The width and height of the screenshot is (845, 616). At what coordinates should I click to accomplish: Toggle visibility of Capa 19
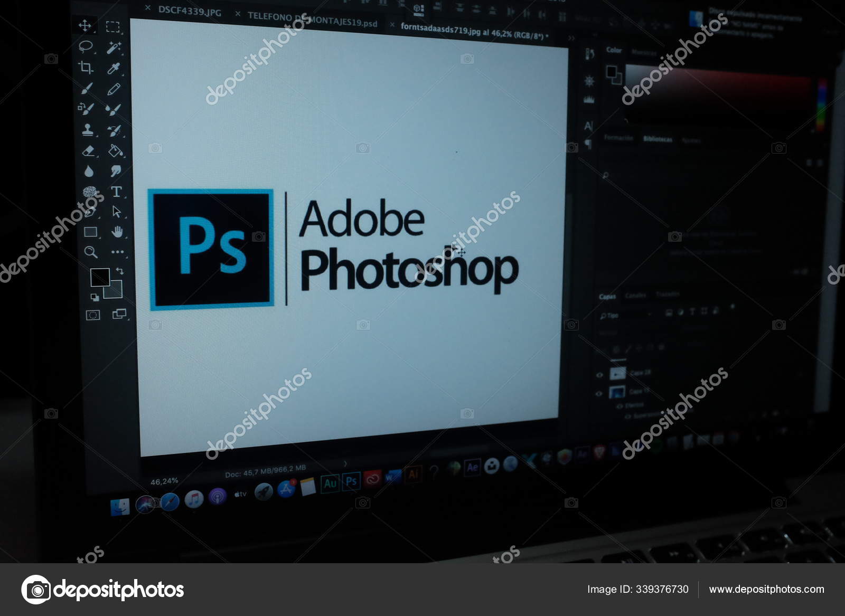click(x=598, y=394)
